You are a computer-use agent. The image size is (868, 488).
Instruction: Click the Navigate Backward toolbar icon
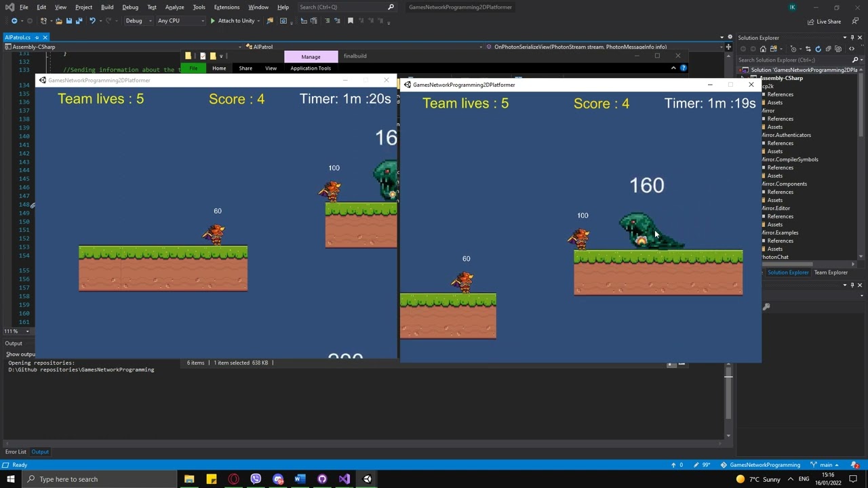[14, 21]
